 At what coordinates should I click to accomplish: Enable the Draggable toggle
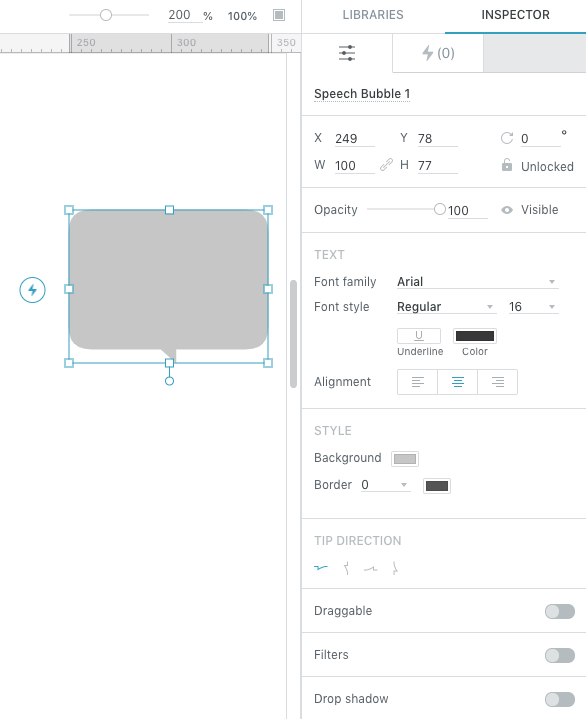tap(559, 611)
